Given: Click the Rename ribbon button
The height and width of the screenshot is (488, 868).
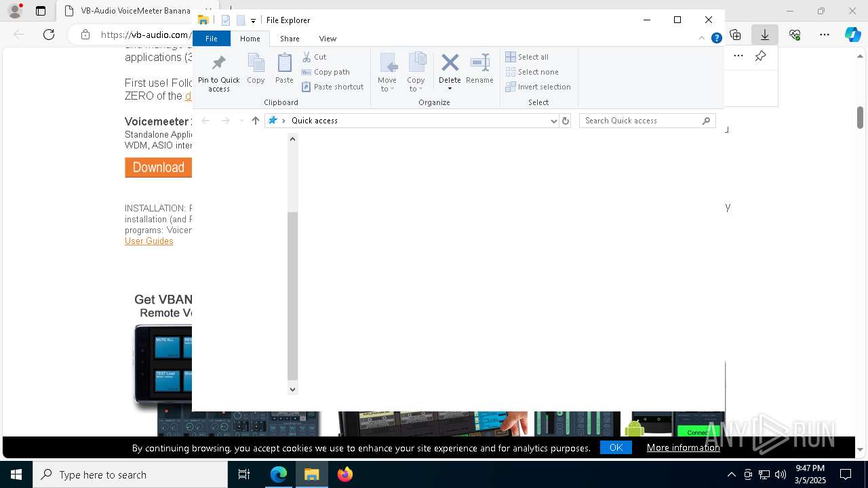Looking at the screenshot, I should coord(479,68).
